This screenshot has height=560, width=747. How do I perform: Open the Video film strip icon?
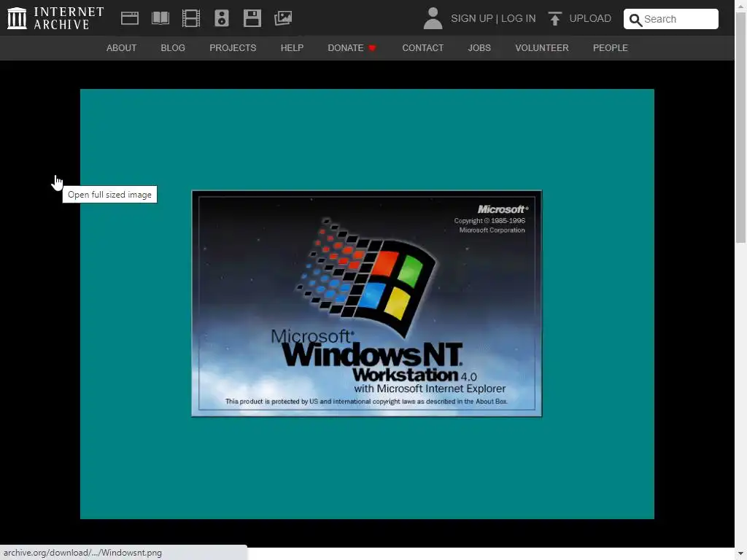(191, 18)
